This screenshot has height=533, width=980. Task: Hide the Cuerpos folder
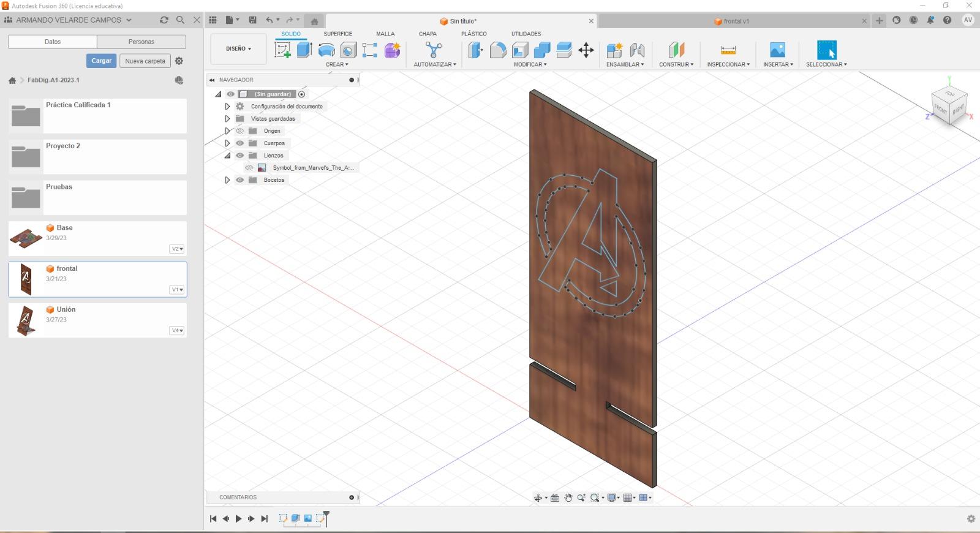pyautogui.click(x=240, y=143)
